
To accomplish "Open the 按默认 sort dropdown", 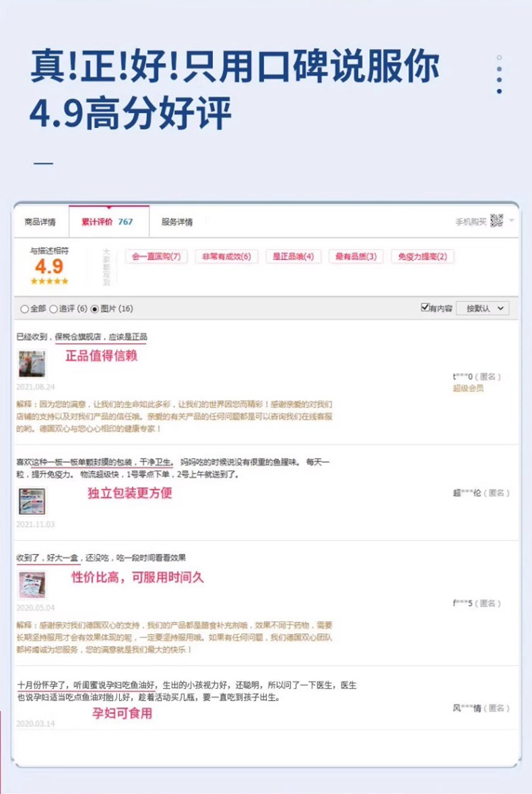I will [x=482, y=308].
